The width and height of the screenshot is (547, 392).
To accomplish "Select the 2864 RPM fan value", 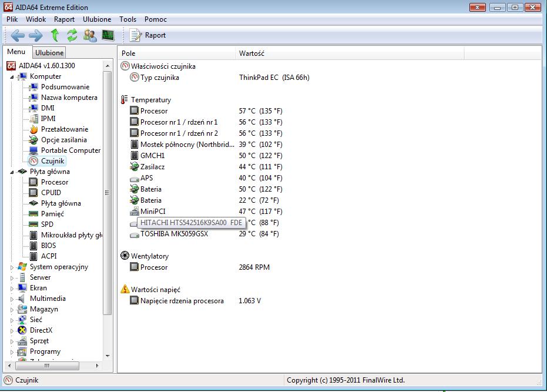I will point(254,267).
